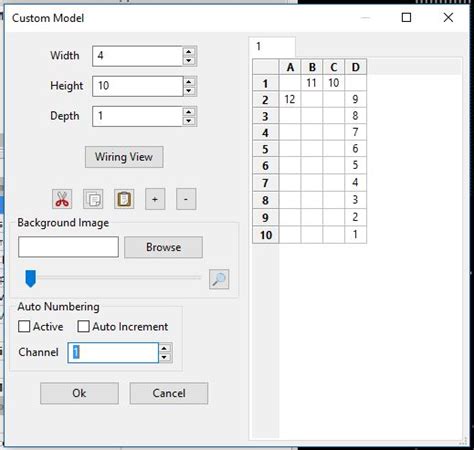Browse for a background image

click(x=163, y=247)
